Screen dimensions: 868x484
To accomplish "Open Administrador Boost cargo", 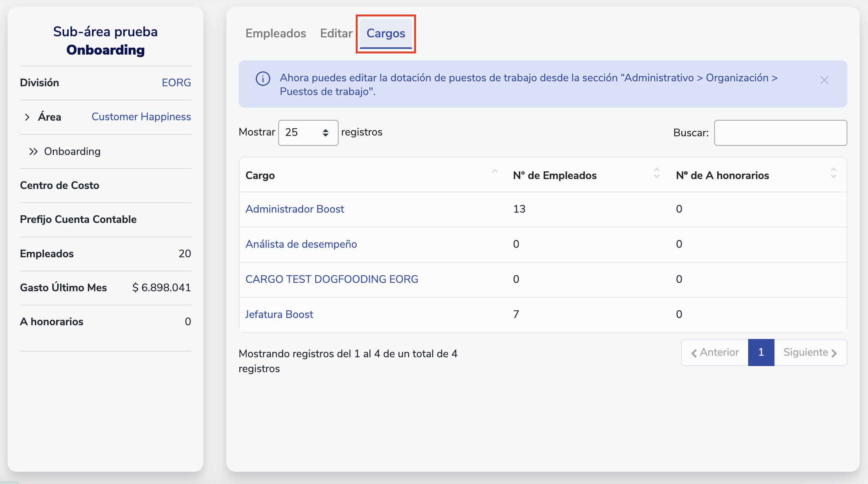I will coord(295,209).
